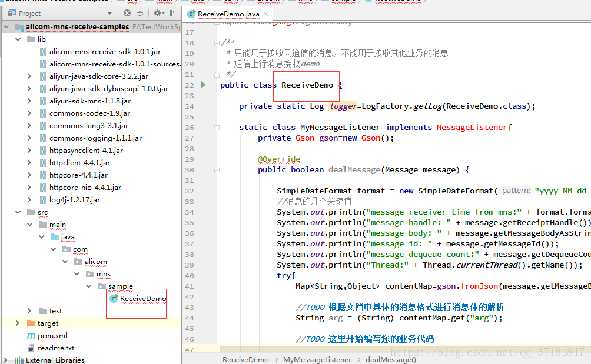
Task: Select the alicom-mns-receive-sdk-1.0.1-sources jar
Action: tap(115, 64)
